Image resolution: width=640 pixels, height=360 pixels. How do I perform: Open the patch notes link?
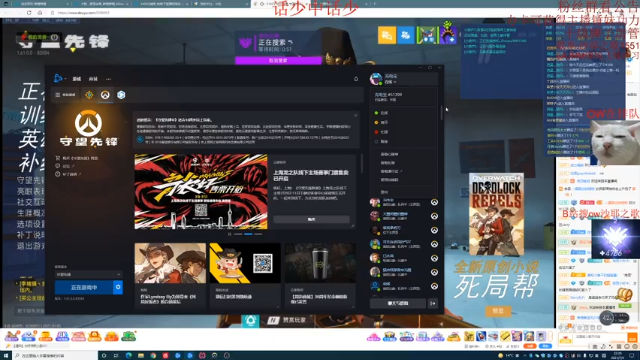click(69, 174)
